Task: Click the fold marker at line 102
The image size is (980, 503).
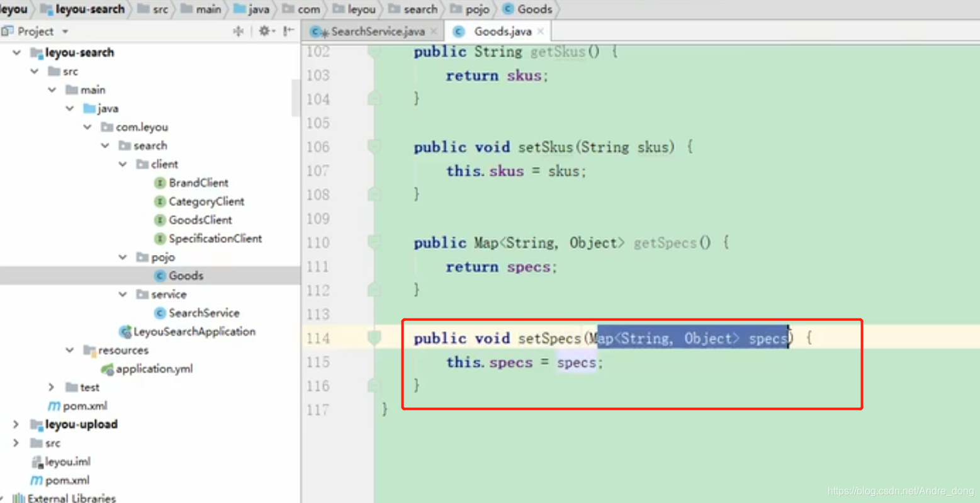Action: (375, 52)
